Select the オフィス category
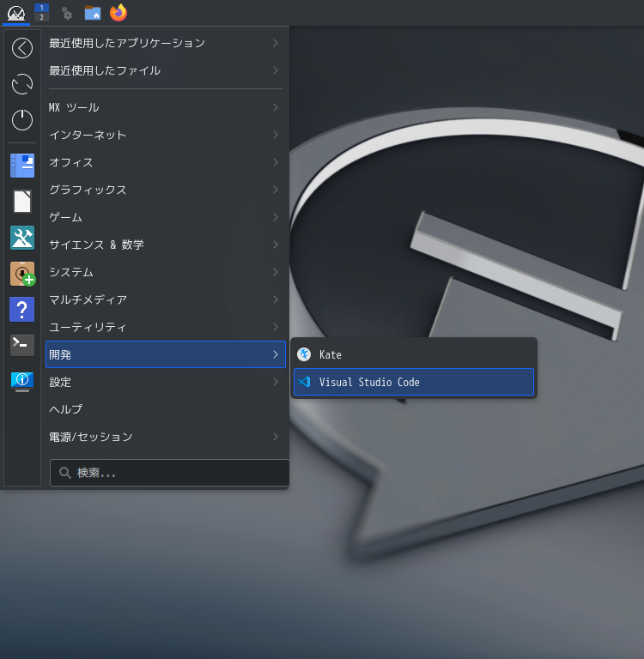Viewport: 644px width, 659px height. (x=166, y=162)
